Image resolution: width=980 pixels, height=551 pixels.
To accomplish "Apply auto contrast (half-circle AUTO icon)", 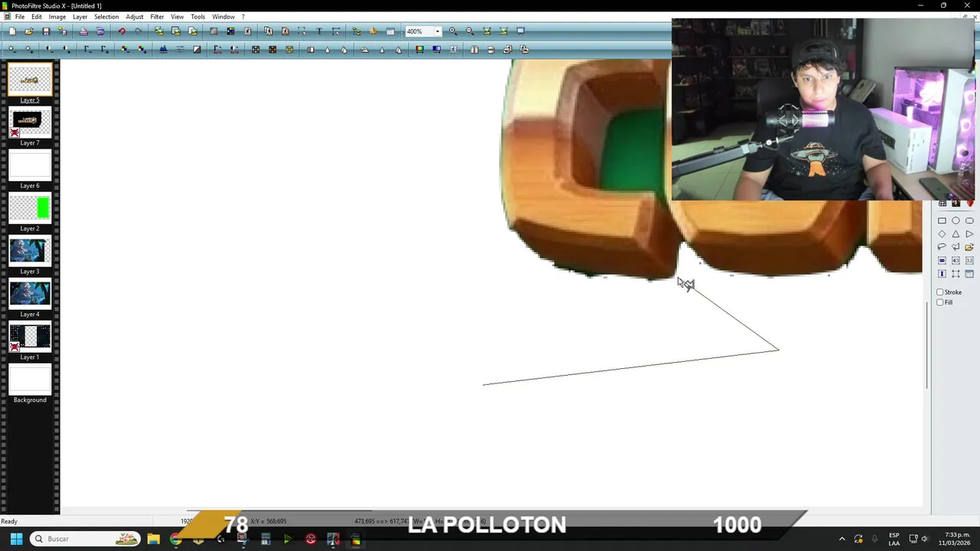I will 234,50.
